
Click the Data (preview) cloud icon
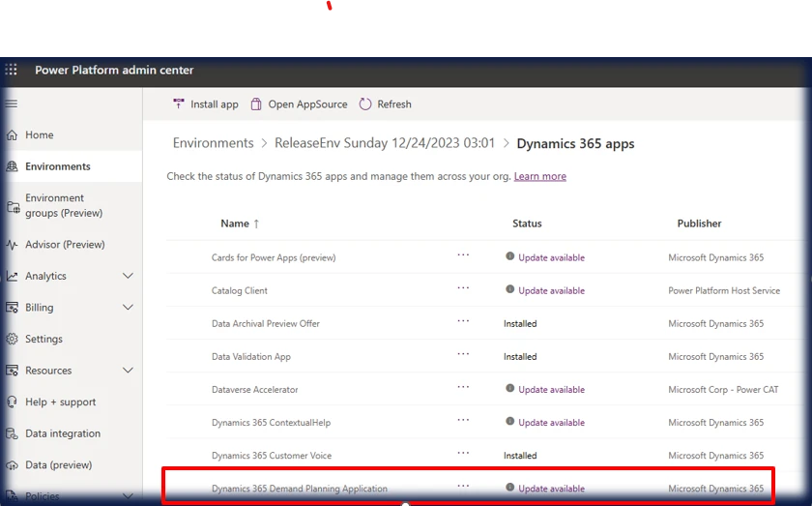coord(12,465)
